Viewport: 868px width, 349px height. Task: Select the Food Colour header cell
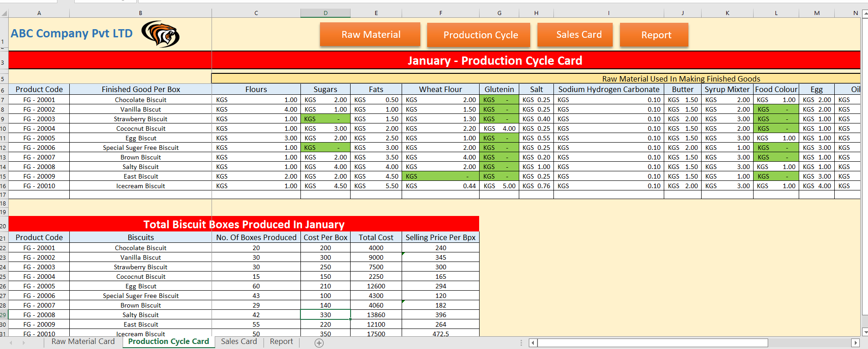(x=776, y=89)
